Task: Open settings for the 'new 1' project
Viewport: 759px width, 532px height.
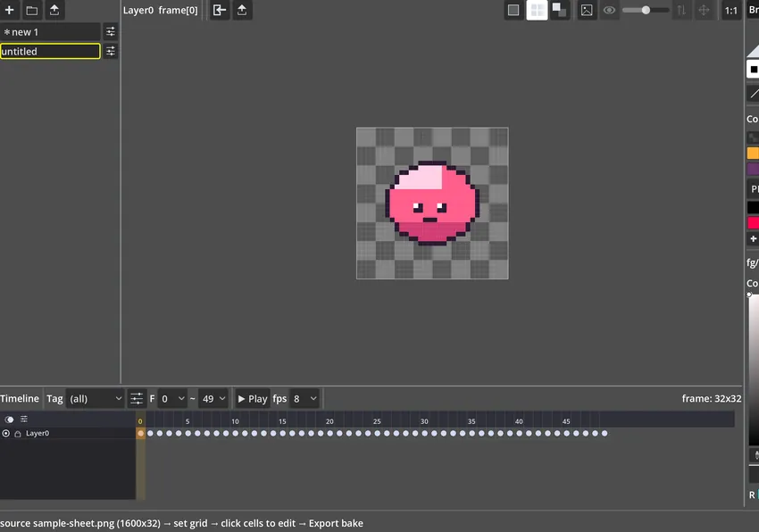Action: [111, 32]
